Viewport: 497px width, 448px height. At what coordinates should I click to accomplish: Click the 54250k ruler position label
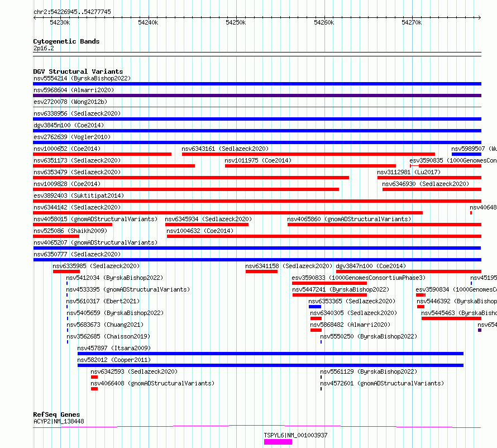click(x=236, y=22)
